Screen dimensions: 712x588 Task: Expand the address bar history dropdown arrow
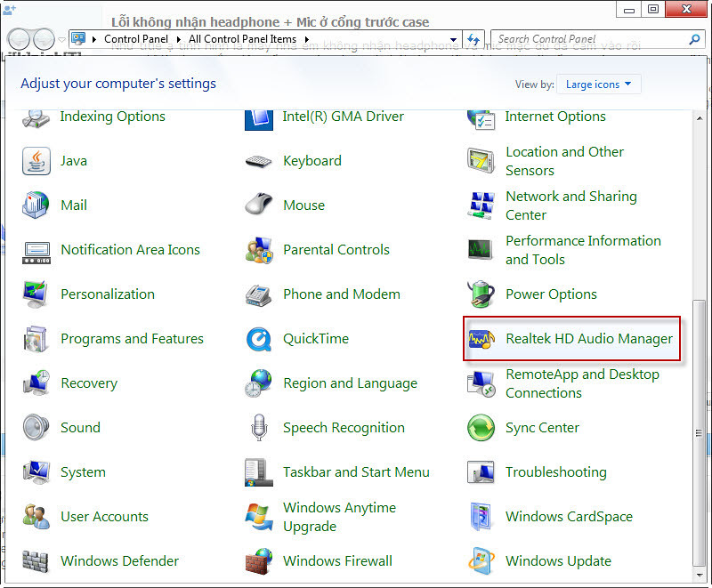[x=453, y=39]
